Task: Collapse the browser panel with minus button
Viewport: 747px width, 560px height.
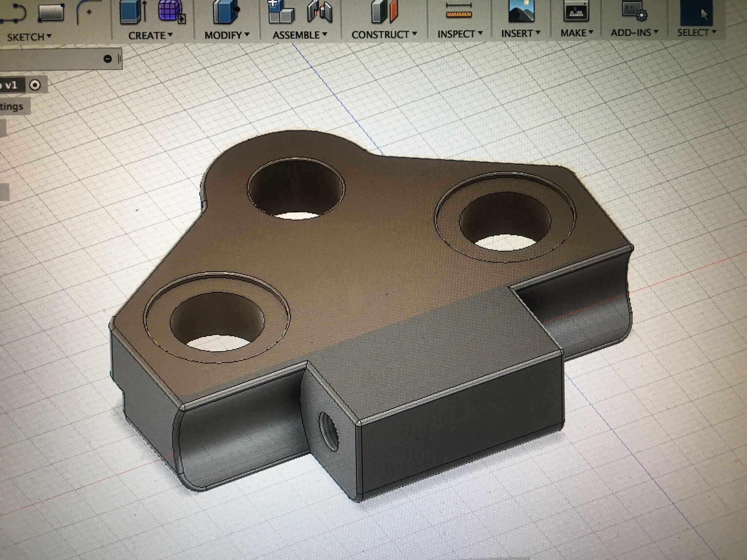Action: [107, 59]
